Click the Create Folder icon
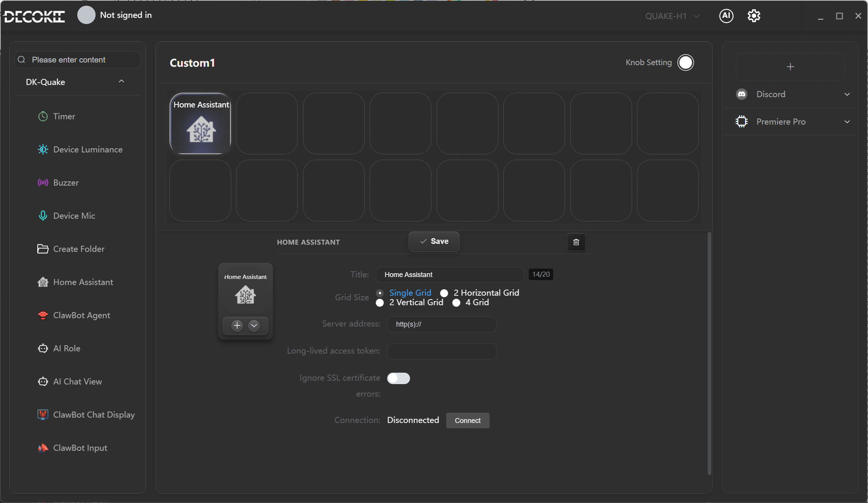 43,249
